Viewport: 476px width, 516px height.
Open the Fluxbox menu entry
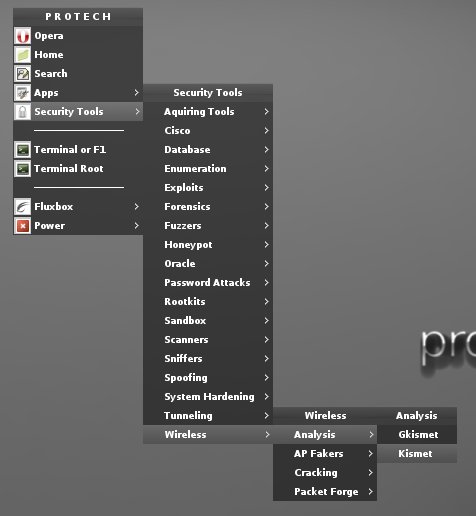pyautogui.click(x=78, y=207)
